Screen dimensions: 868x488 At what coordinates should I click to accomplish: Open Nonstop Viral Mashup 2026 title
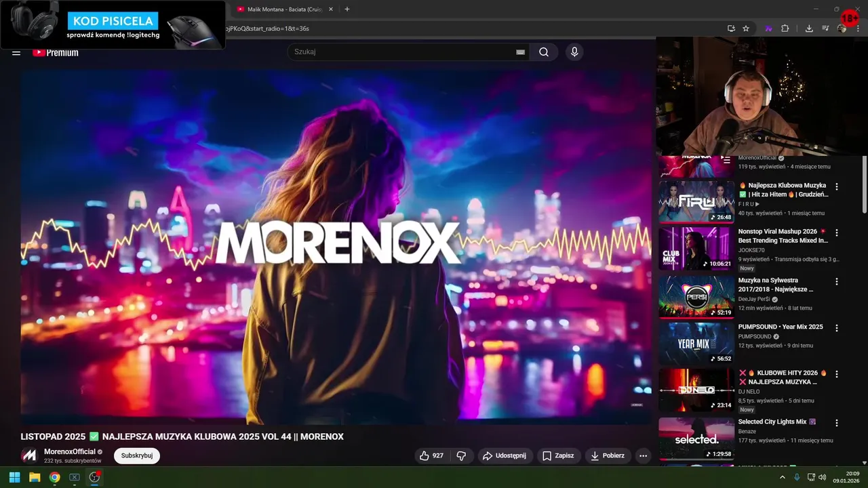[783, 236]
